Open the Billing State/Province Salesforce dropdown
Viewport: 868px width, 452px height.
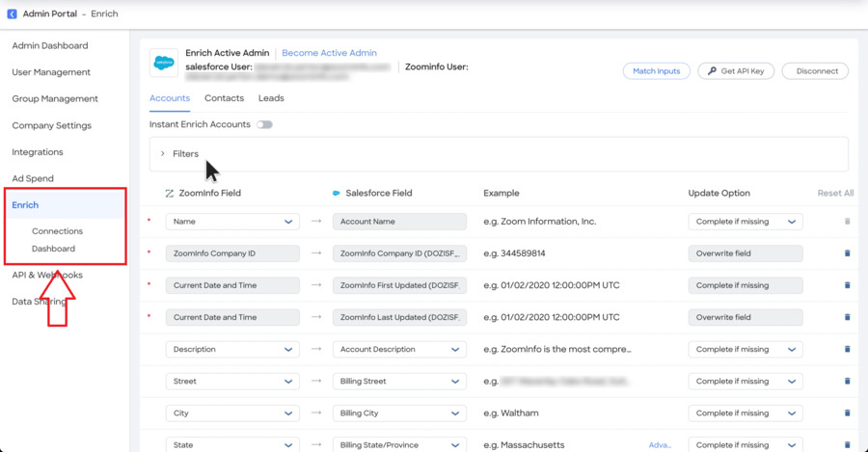coord(399,444)
